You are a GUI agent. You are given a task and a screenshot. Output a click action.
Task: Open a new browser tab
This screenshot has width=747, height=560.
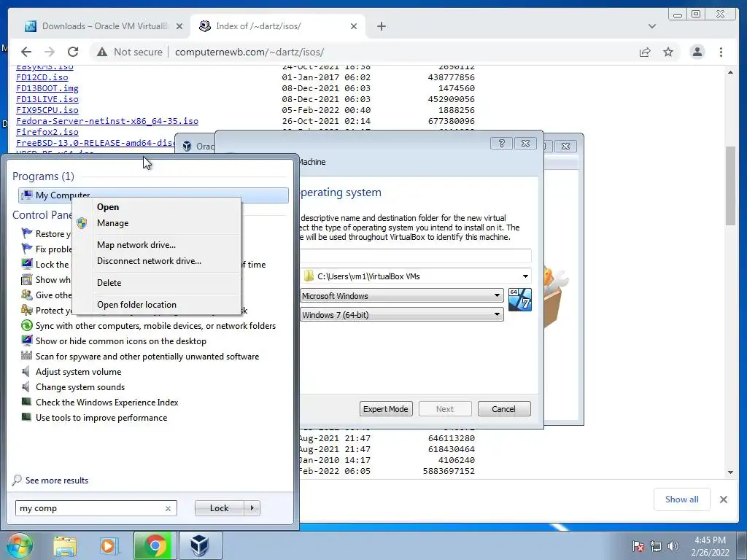382,26
